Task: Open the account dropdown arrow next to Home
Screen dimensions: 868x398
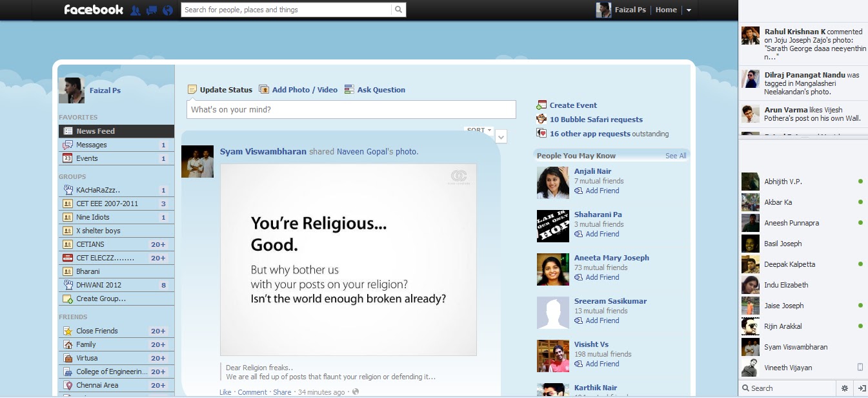Action: (x=689, y=10)
